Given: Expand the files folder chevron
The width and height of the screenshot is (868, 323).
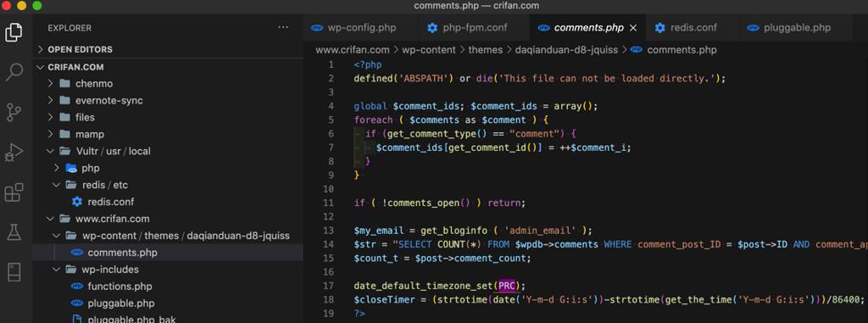Looking at the screenshot, I should coord(50,118).
